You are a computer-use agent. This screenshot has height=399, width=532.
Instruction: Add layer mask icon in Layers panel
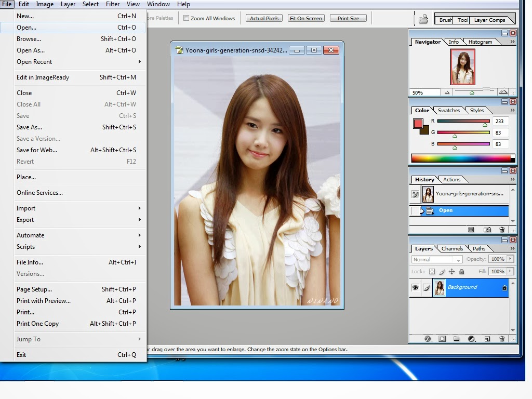coord(442,339)
